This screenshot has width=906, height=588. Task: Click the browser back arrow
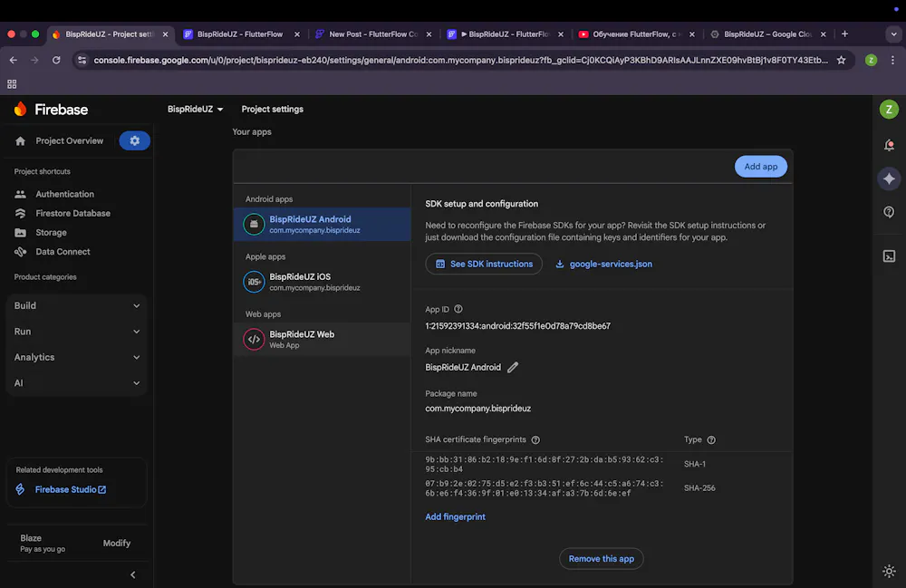coord(14,60)
